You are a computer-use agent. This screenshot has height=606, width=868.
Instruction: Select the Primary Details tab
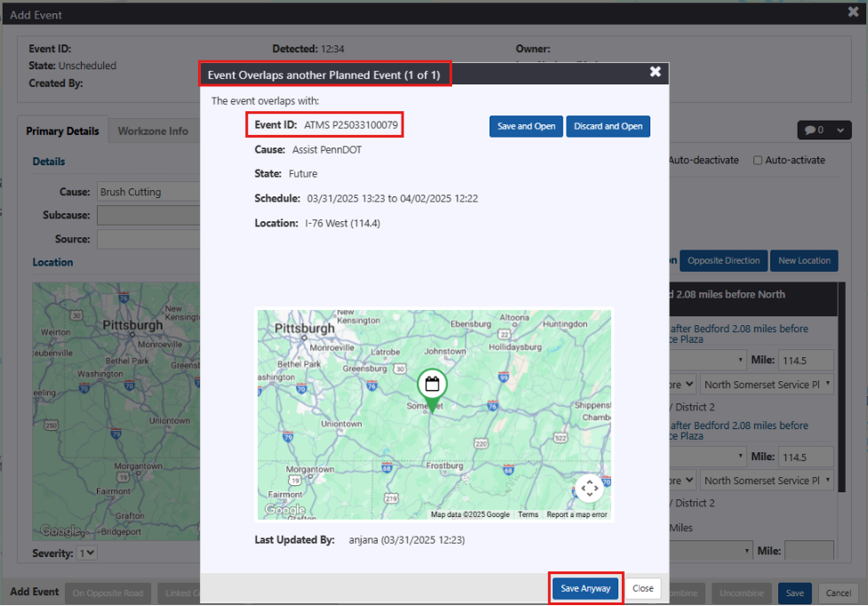point(62,131)
